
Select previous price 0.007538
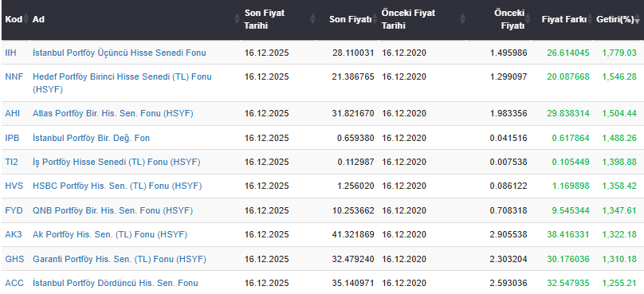coord(509,163)
